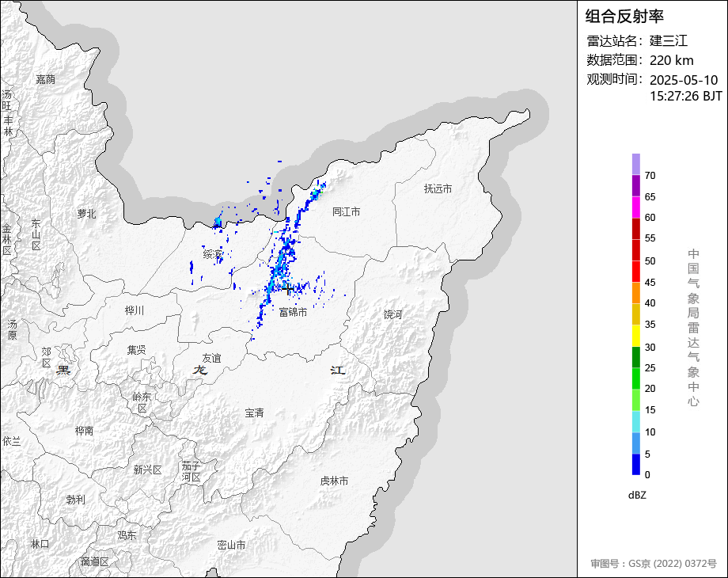Viewport: 728px width, 578px height.
Task: Click the 汤旺 map label
Action: pyautogui.click(x=6, y=101)
